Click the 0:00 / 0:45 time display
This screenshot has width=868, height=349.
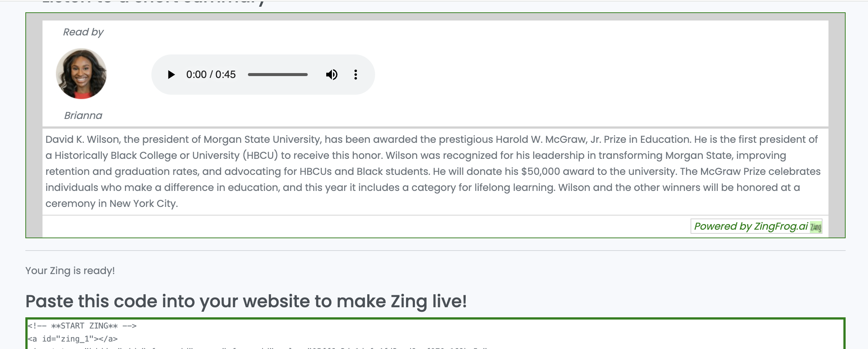pyautogui.click(x=211, y=75)
